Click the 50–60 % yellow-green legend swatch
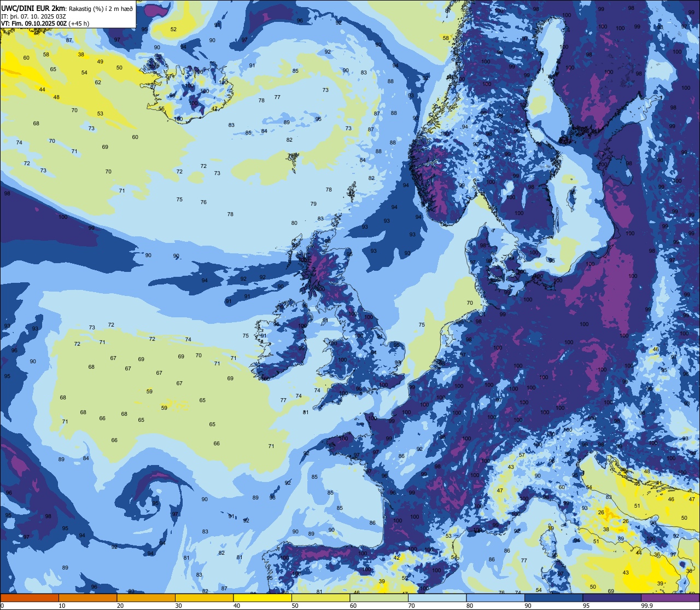Screen dimensions: 700x610 click(321, 598)
